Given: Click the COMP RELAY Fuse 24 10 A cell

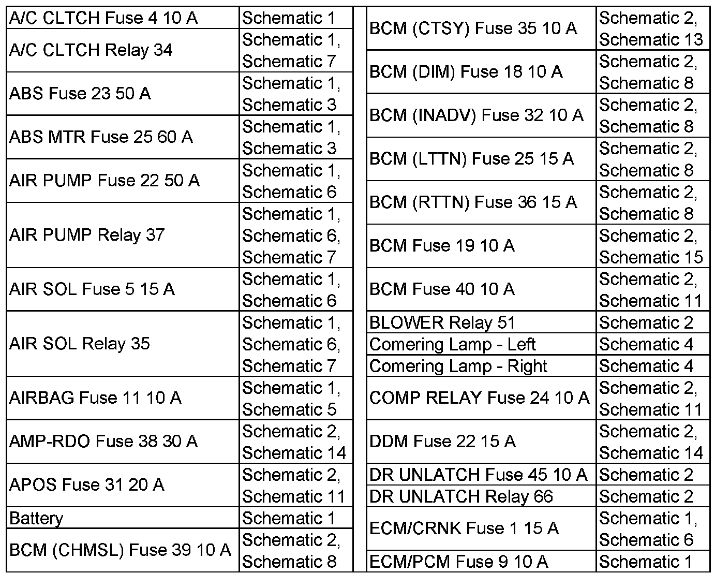Looking at the screenshot, I should 479,398.
